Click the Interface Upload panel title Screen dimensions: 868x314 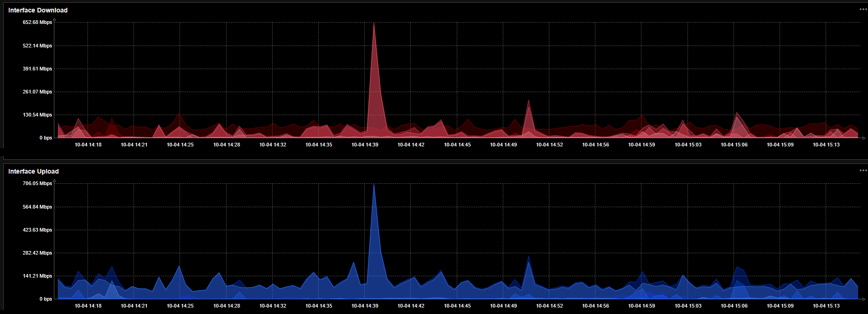(34, 171)
